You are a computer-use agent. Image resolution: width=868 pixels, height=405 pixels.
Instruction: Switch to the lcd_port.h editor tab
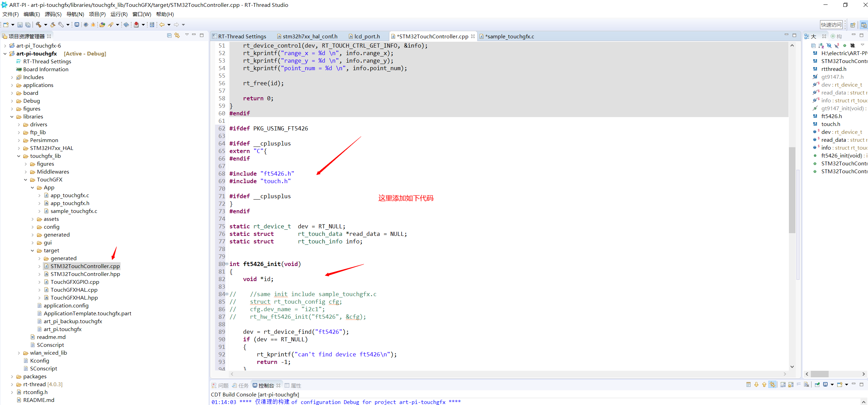364,36
